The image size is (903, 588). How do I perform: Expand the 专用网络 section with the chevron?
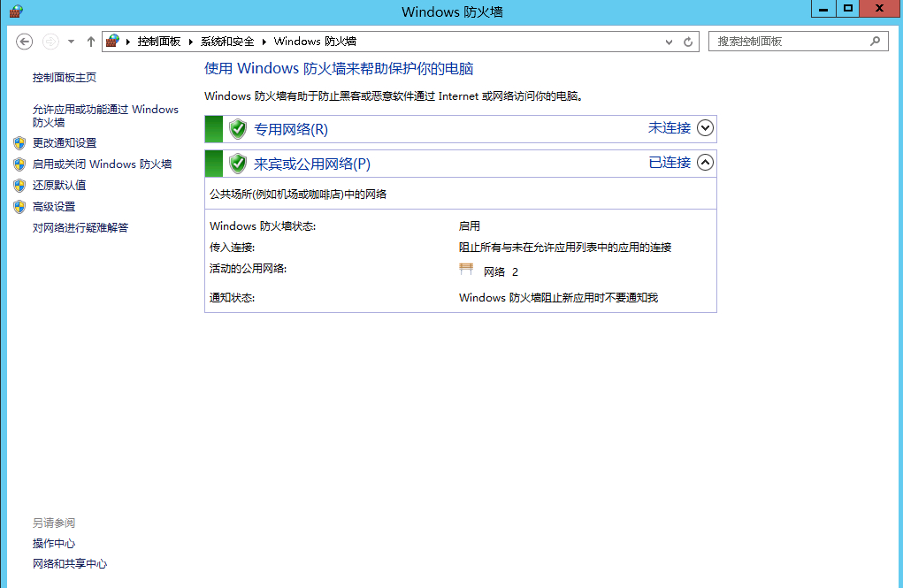(705, 128)
